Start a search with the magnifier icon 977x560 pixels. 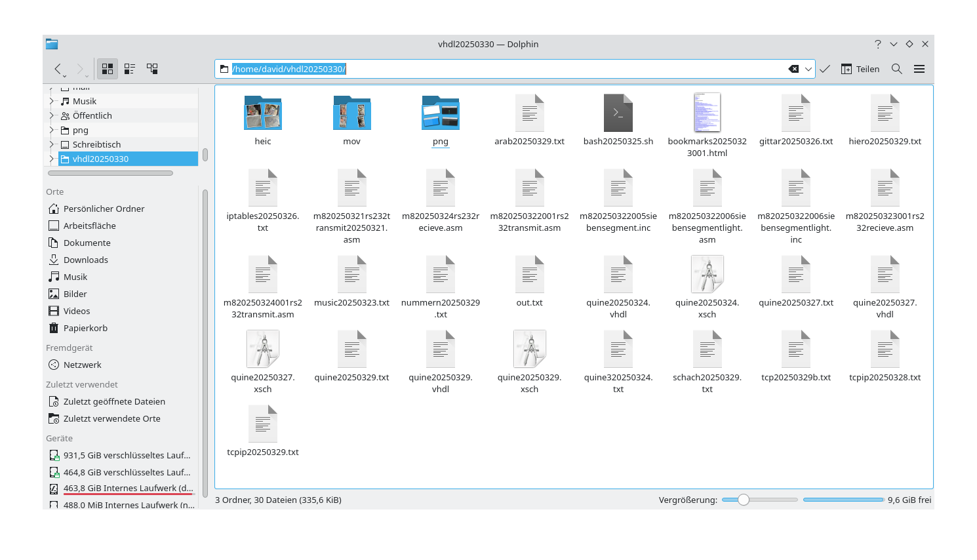pos(896,68)
